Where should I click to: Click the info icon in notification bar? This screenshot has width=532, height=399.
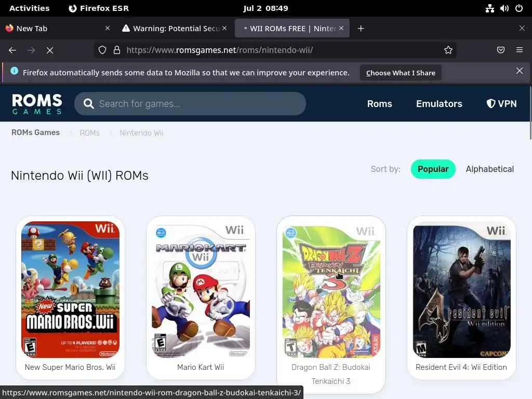click(14, 71)
